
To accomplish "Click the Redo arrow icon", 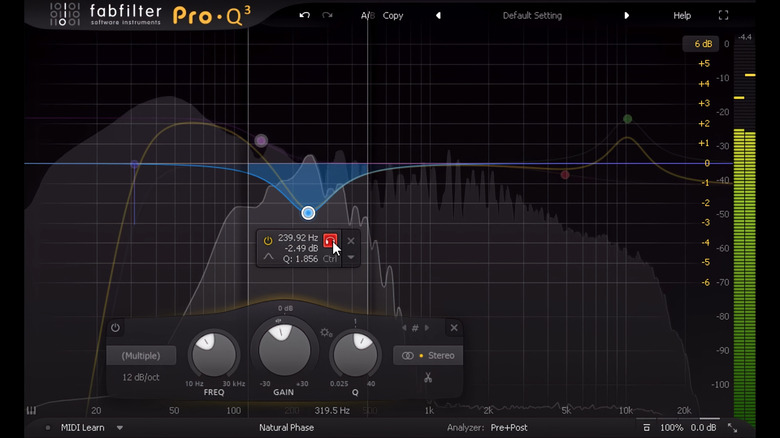I will coord(327,16).
